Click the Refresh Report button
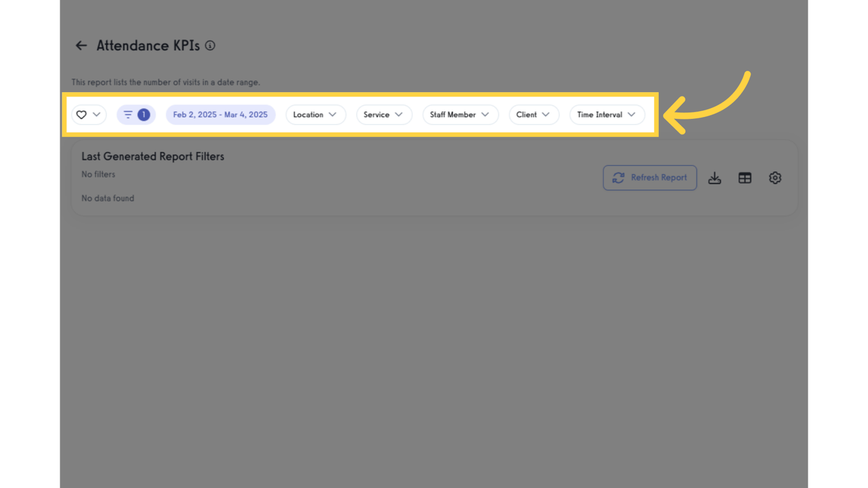Viewport: 868px width, 488px height. [x=649, y=178]
